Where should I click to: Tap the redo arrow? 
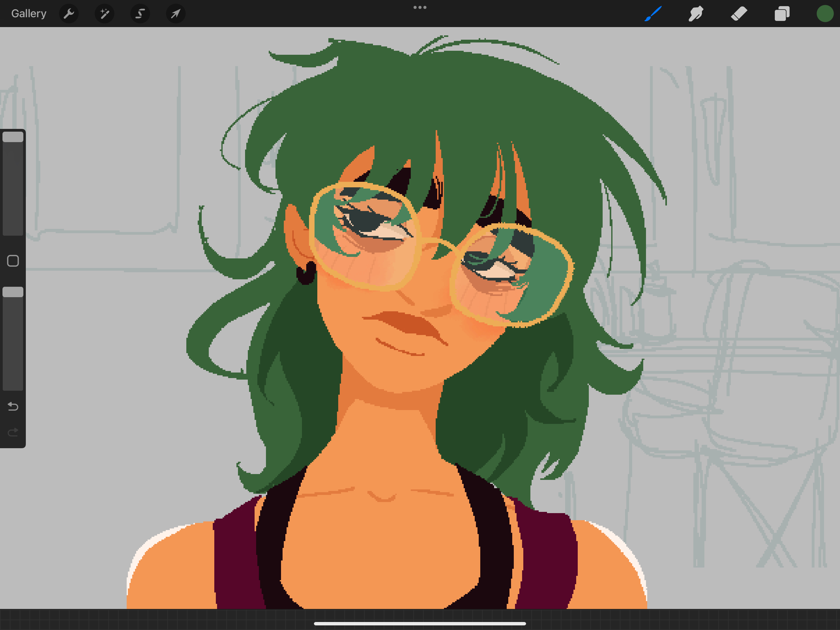13,433
